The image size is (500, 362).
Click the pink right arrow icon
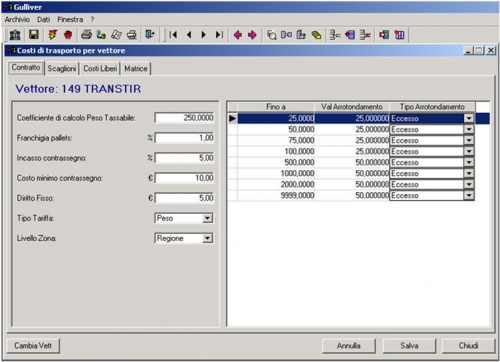[252, 35]
